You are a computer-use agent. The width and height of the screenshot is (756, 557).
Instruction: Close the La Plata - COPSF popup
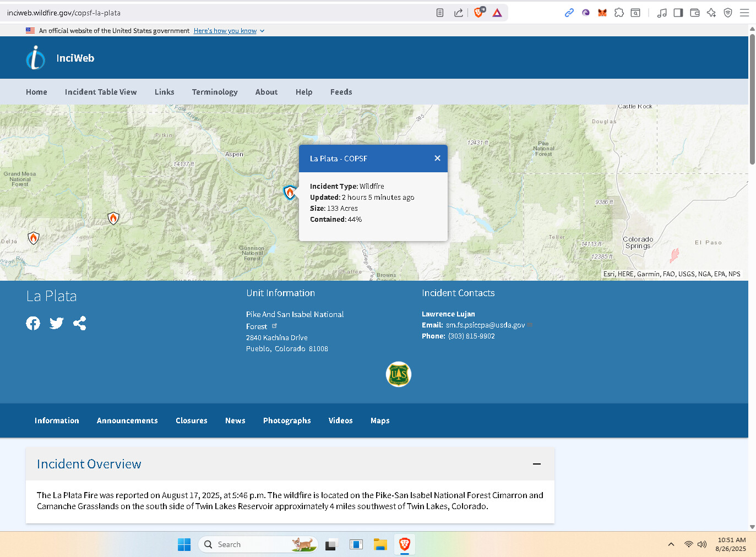(437, 159)
